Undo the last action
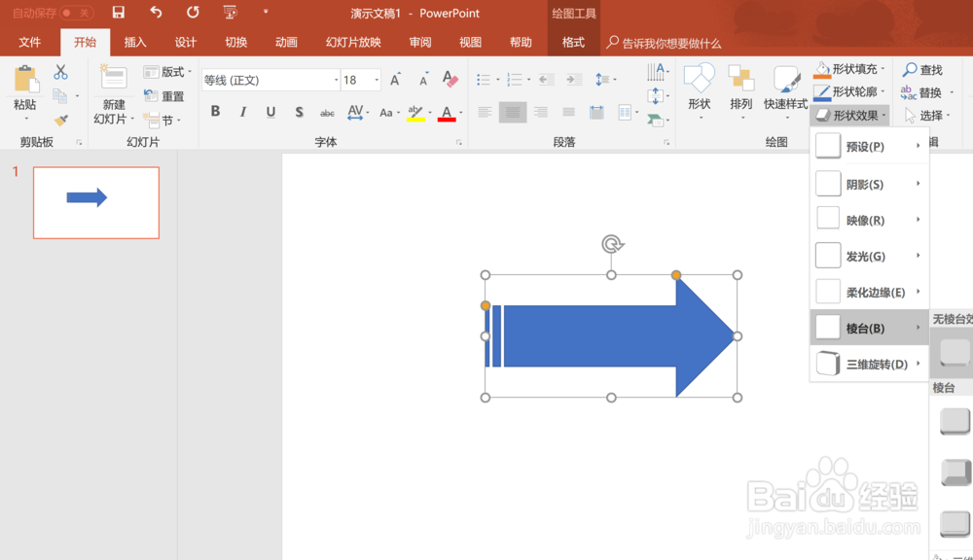 pyautogui.click(x=156, y=13)
